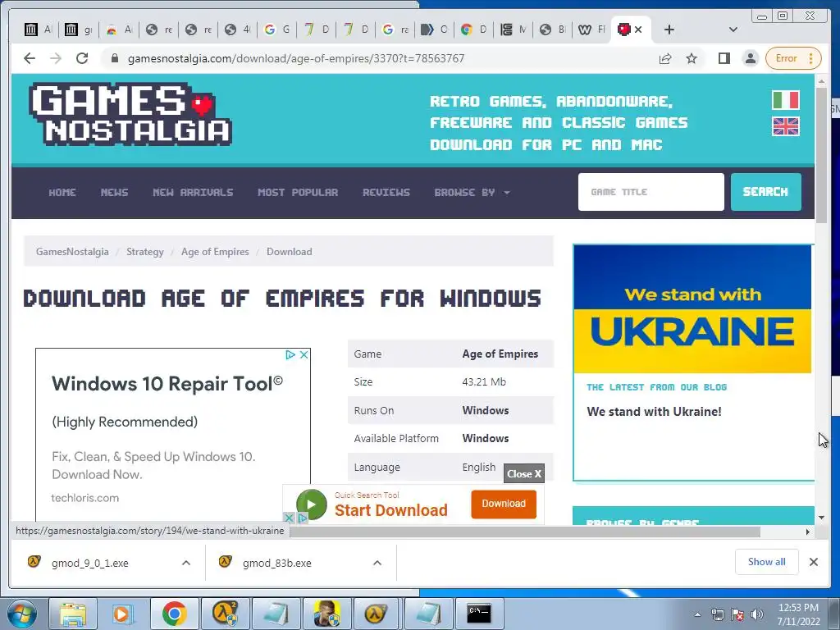Click Show all downloads
The height and width of the screenshot is (630, 840).
[x=767, y=561]
